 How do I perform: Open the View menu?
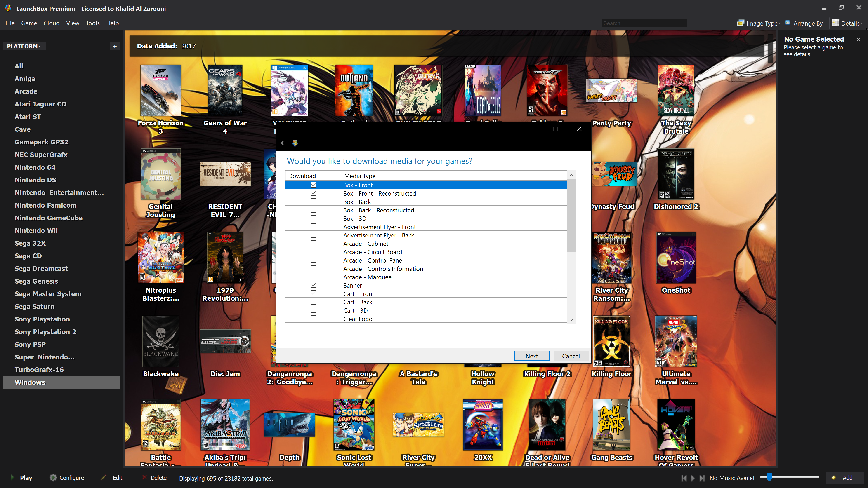tap(72, 23)
